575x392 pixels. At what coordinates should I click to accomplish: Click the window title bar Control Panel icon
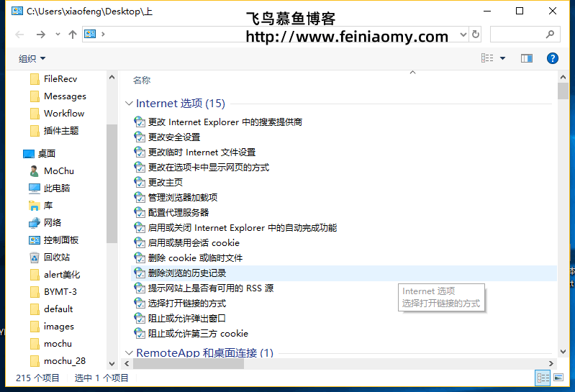coord(17,12)
